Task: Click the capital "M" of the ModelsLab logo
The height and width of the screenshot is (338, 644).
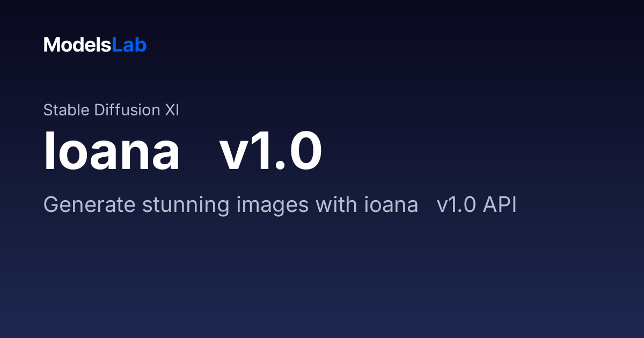Action: (51, 45)
